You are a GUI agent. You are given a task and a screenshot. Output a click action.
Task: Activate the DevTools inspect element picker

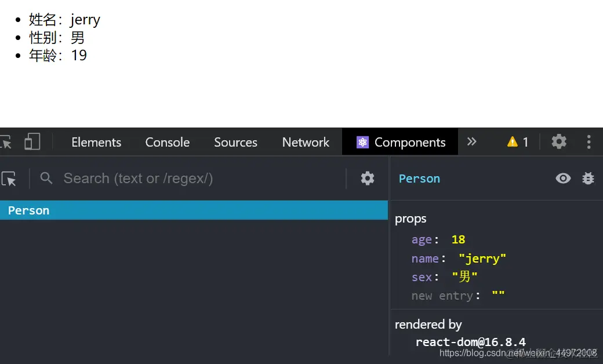click(x=6, y=142)
